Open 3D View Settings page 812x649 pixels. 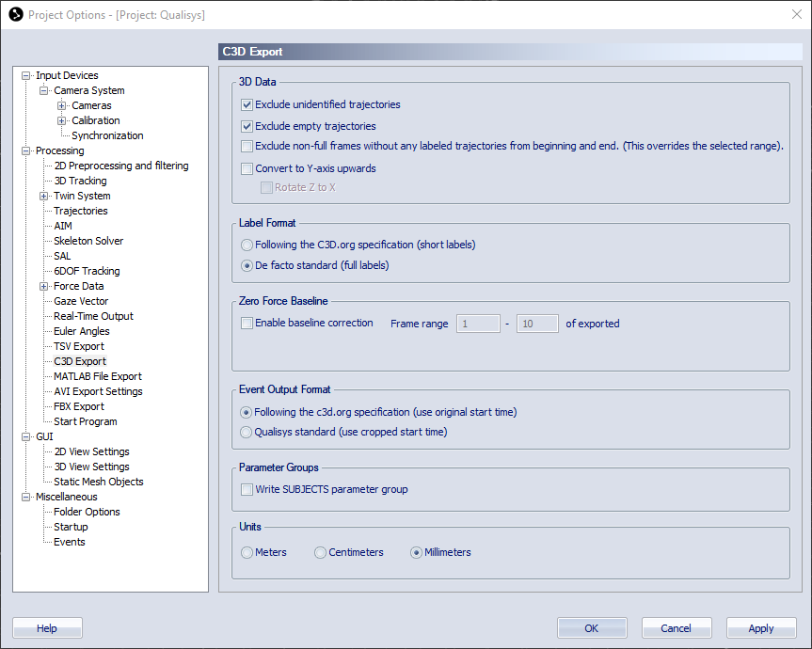point(91,467)
